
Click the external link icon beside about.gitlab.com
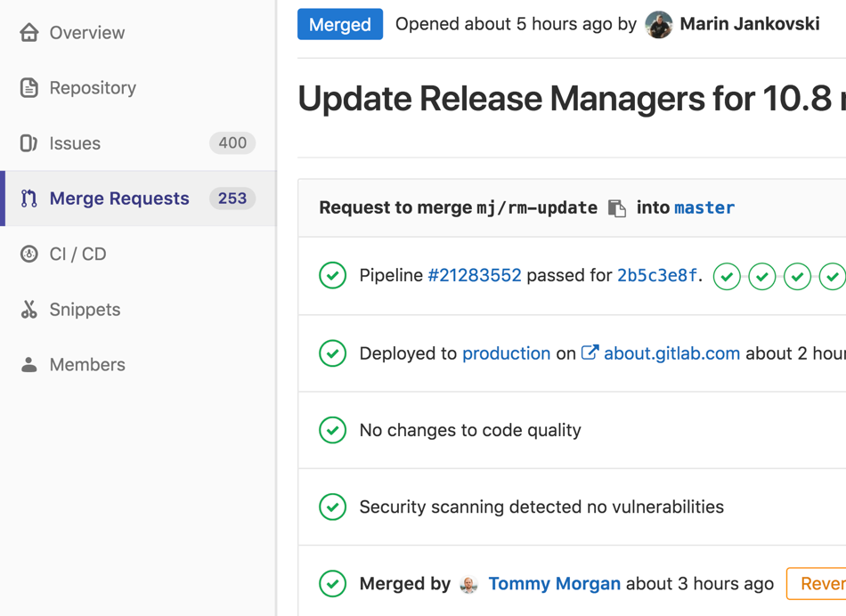pyautogui.click(x=590, y=353)
